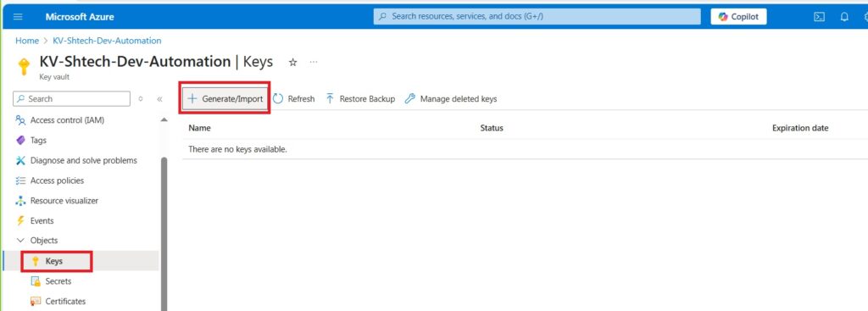Open the notifications bell
Viewport: 868px width, 311px height.
[x=844, y=17]
